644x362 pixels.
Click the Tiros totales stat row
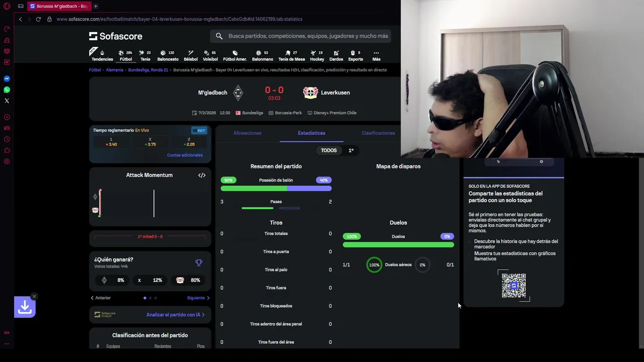coord(276,233)
